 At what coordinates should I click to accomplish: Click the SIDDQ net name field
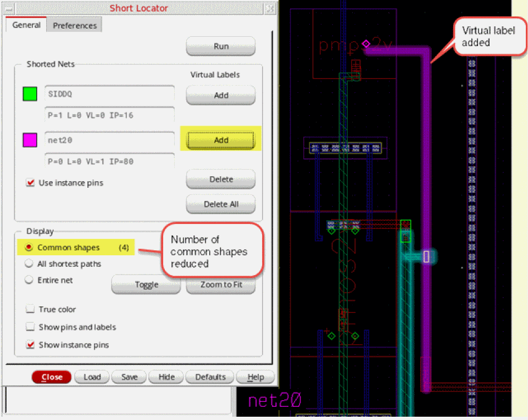tap(109, 94)
